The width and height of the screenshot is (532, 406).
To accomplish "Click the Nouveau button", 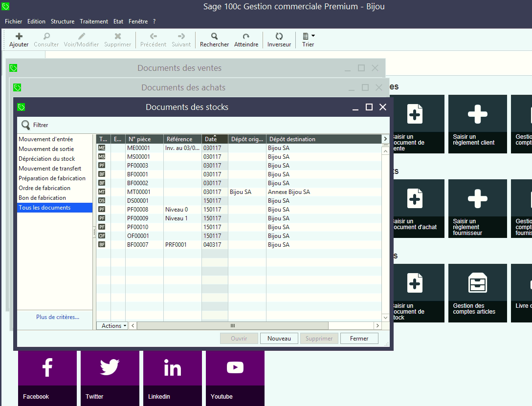I will click(x=279, y=339).
